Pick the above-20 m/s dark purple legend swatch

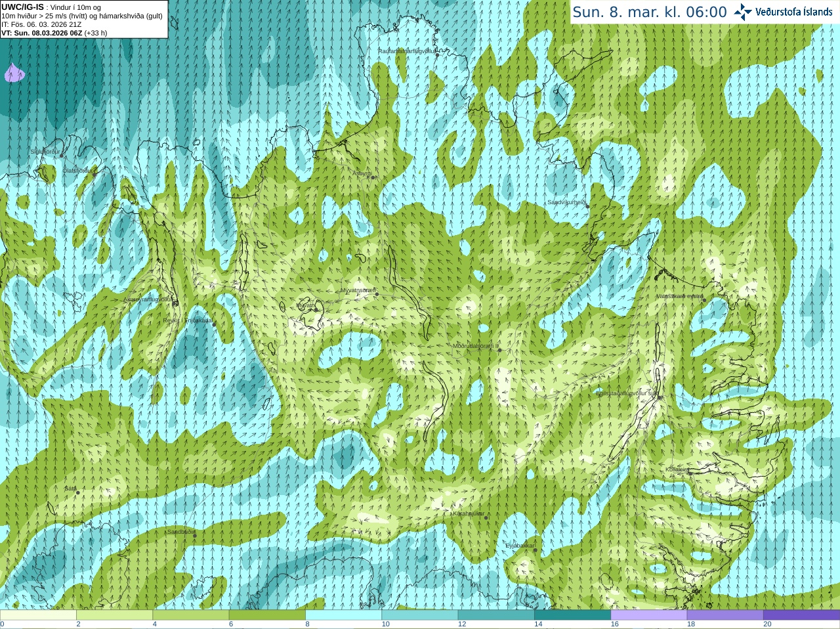(801, 615)
